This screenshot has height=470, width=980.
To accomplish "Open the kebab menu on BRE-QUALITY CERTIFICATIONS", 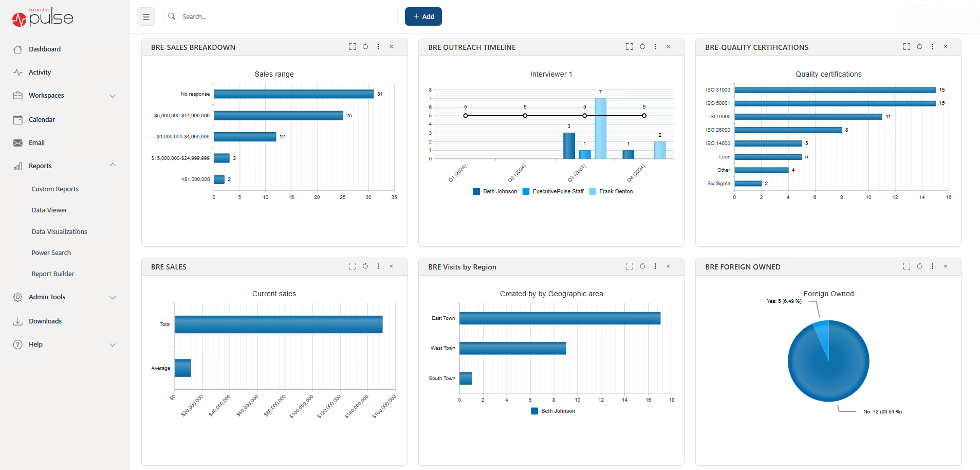I will 933,46.
